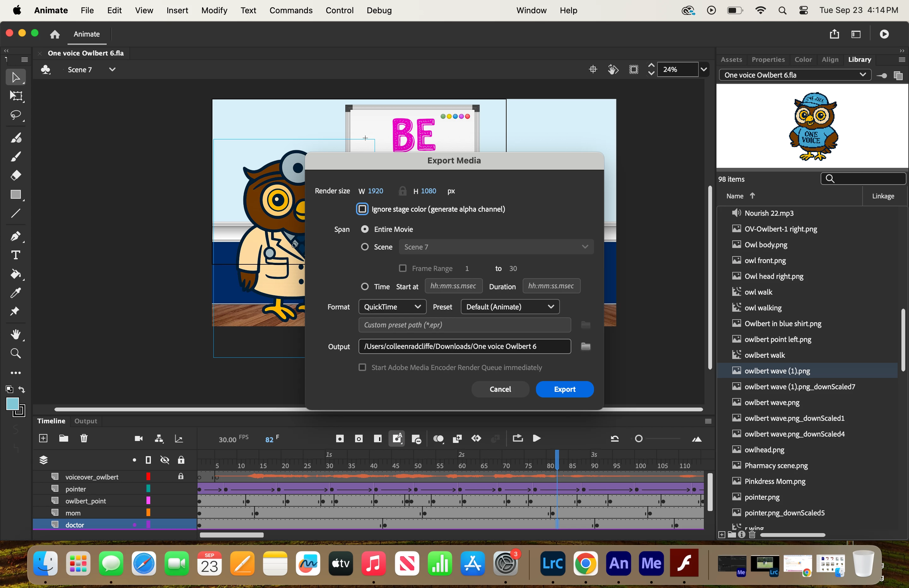Image resolution: width=909 pixels, height=588 pixels.
Task: Click the new layer icon in Timeline
Action: (x=43, y=438)
